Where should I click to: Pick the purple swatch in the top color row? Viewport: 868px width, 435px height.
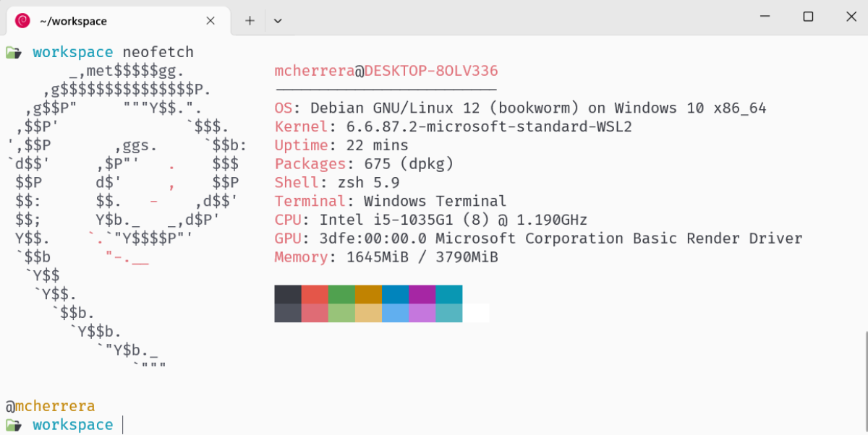coord(422,294)
